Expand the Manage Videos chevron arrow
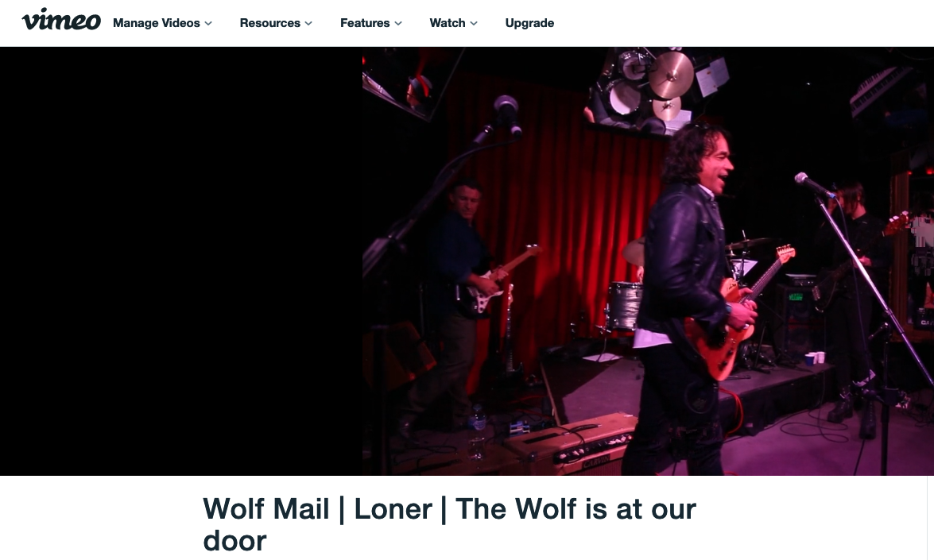934x560 pixels. tap(208, 23)
